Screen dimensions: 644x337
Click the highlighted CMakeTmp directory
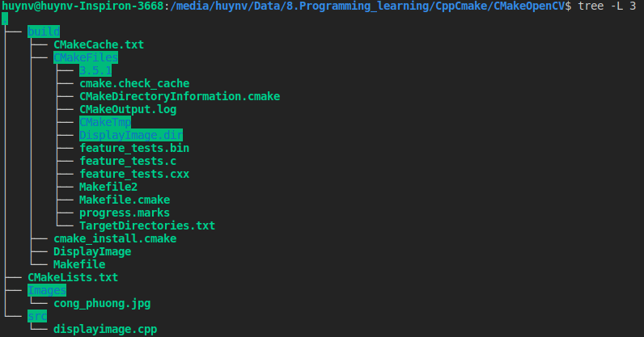pos(105,122)
